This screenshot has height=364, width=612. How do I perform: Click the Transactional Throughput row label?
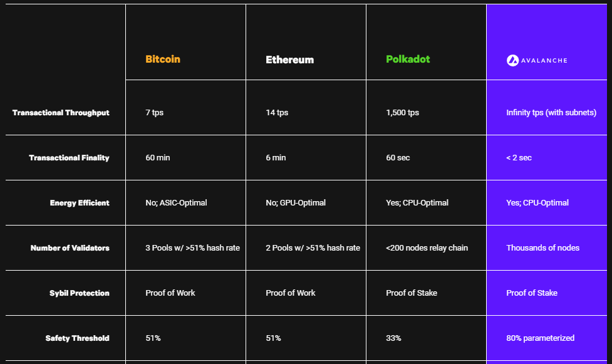click(61, 113)
